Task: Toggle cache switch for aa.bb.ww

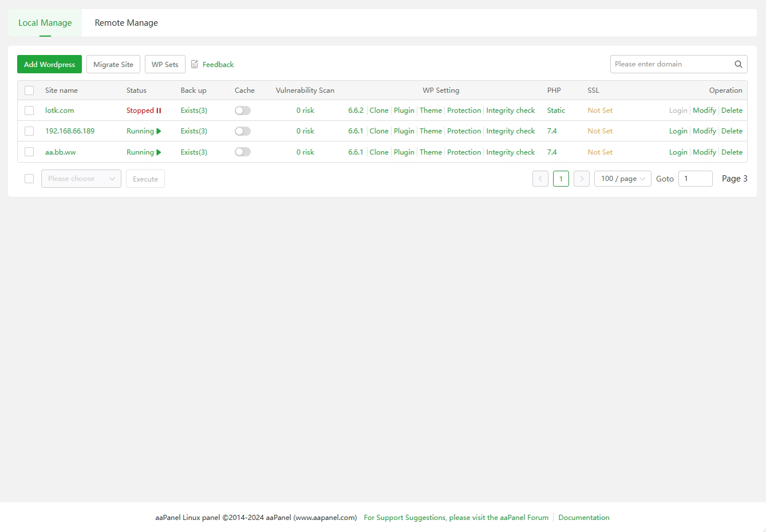Action: click(x=243, y=152)
